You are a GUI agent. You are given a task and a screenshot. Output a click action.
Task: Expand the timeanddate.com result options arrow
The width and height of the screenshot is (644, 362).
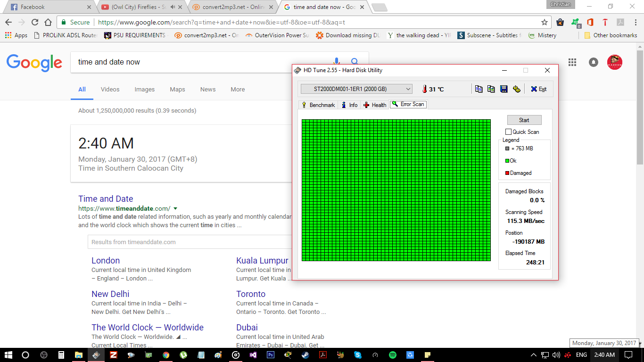pos(175,208)
